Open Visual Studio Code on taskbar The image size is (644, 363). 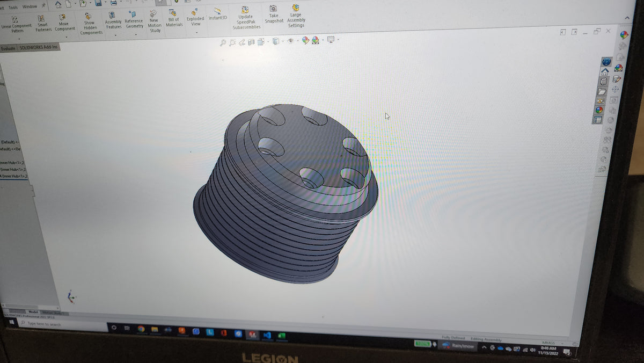pyautogui.click(x=267, y=335)
